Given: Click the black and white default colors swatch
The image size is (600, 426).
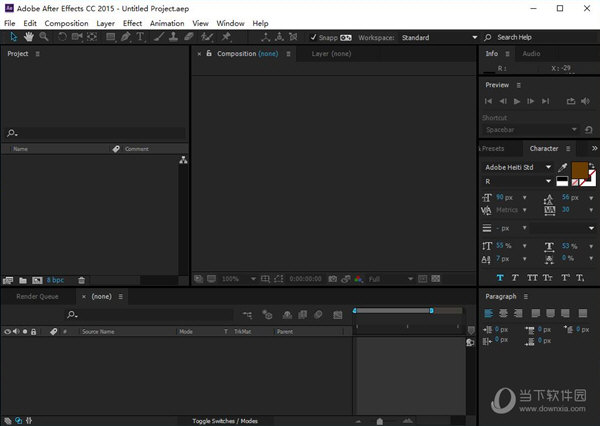Looking at the screenshot, I should pos(562,181).
